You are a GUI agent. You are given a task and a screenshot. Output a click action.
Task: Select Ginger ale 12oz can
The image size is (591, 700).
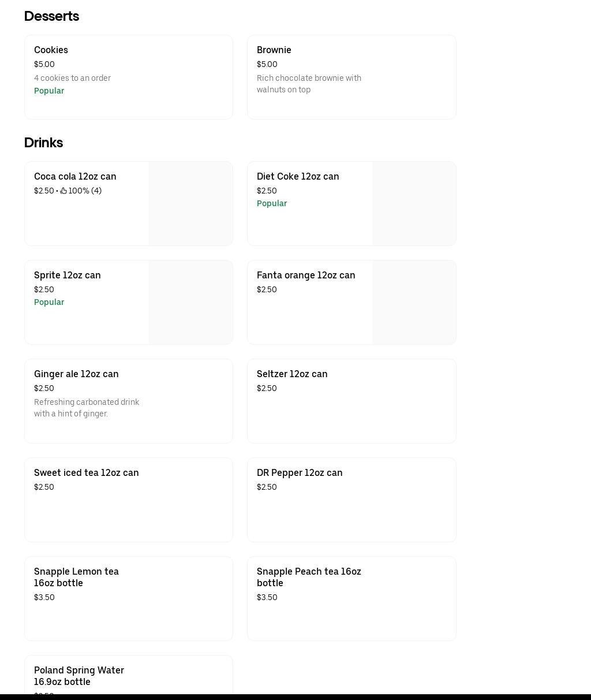pyautogui.click(x=128, y=401)
